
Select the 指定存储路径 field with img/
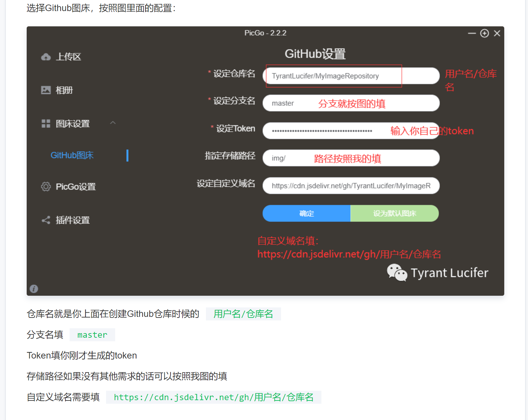coord(351,158)
